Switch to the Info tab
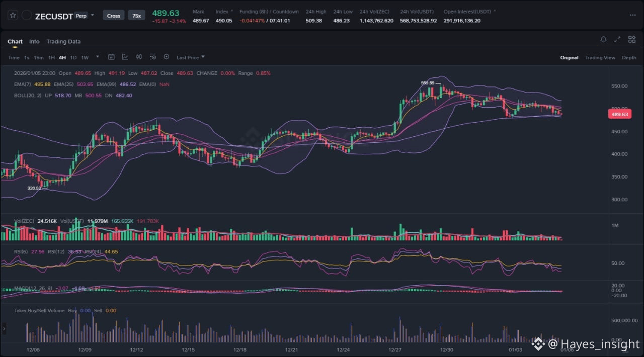644x357 pixels. tap(34, 41)
